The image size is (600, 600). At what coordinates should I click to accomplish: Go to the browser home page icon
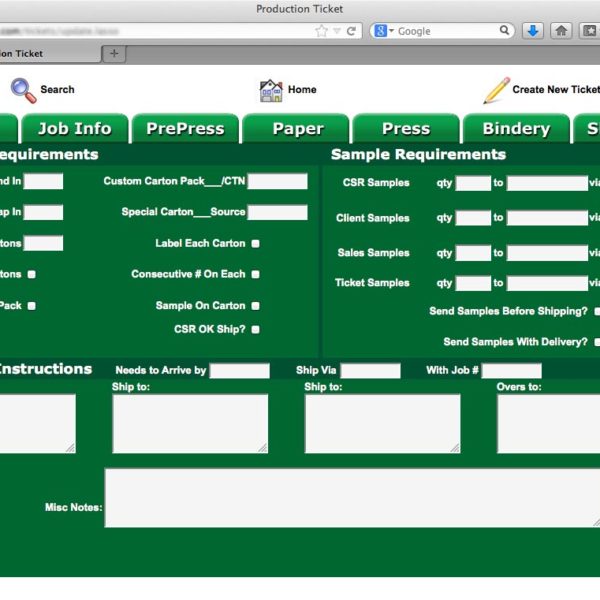[x=562, y=31]
